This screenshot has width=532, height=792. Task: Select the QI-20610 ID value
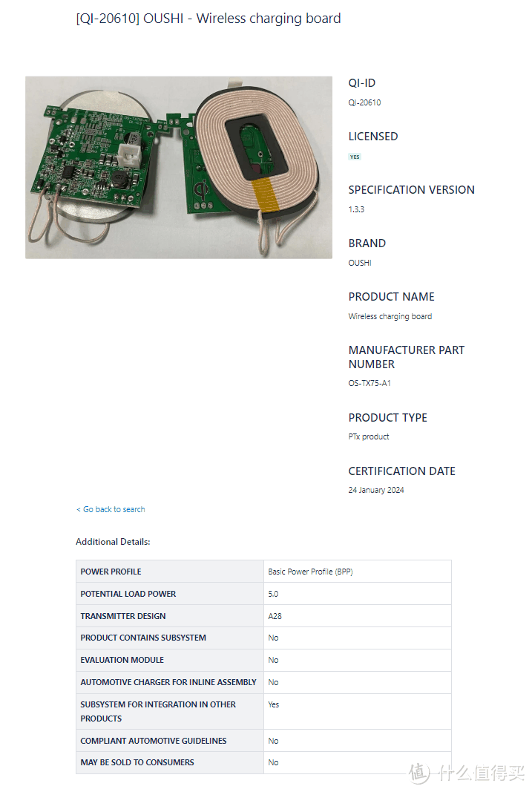pyautogui.click(x=364, y=102)
